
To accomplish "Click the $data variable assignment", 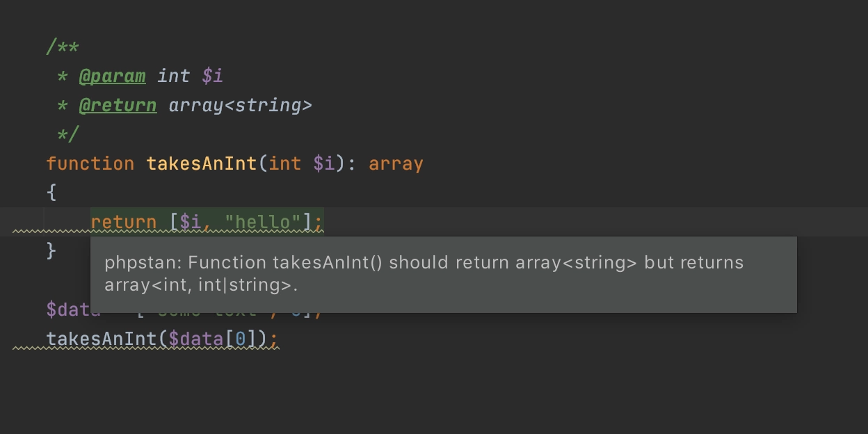I will (73, 309).
